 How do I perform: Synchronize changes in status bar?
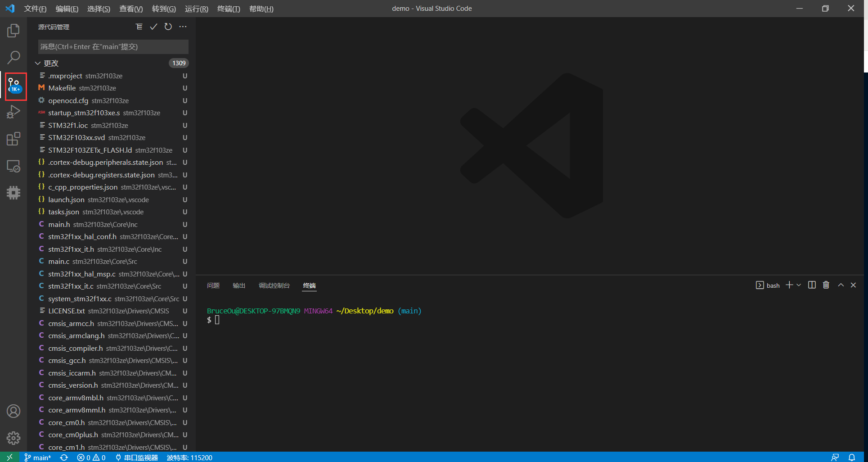(64, 457)
